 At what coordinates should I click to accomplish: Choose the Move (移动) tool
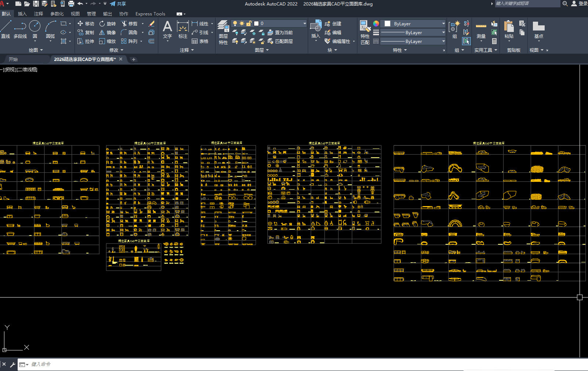click(86, 24)
